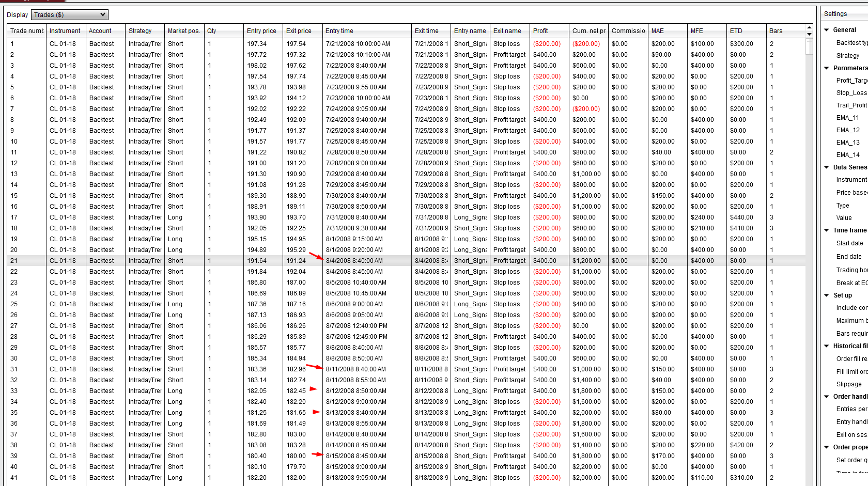Click trade 15 cumulative profit $1,200.00

587,196
